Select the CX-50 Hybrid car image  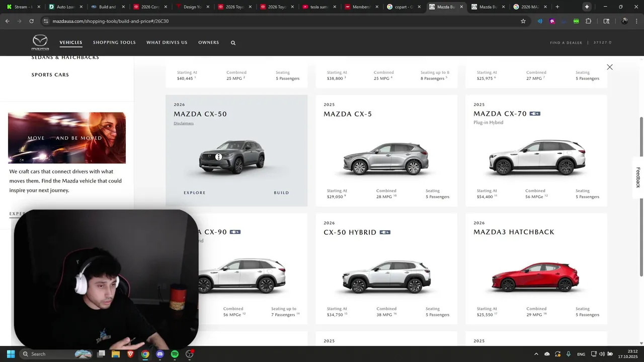386,277
